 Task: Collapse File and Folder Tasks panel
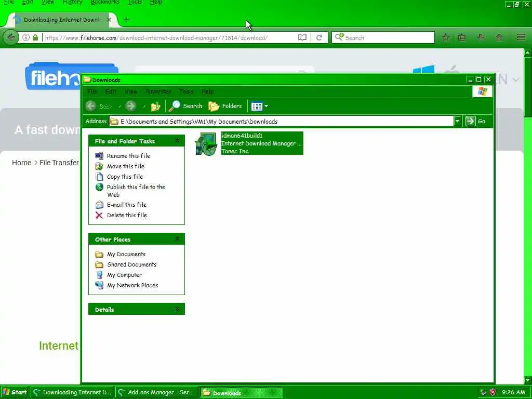[x=177, y=140]
